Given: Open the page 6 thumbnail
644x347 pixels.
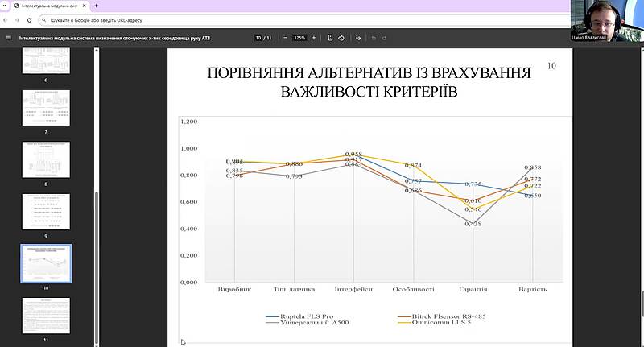Looking at the screenshot, I should [46, 60].
